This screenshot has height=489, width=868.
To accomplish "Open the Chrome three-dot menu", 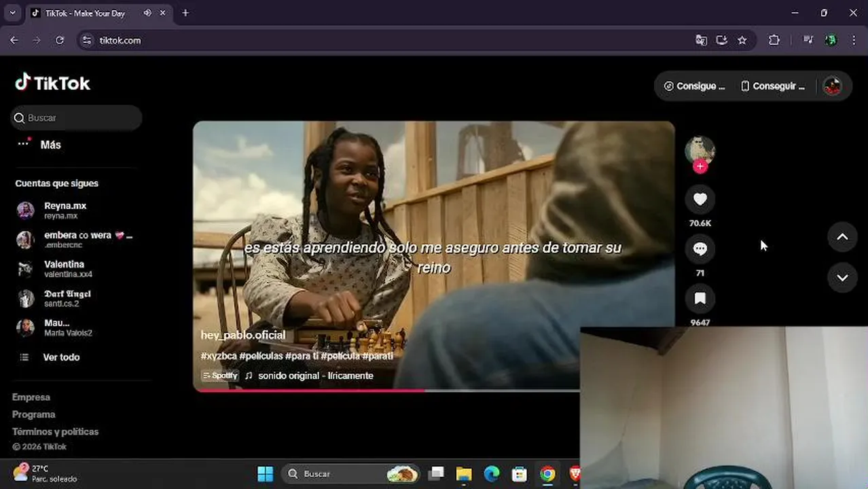I will [x=854, y=40].
